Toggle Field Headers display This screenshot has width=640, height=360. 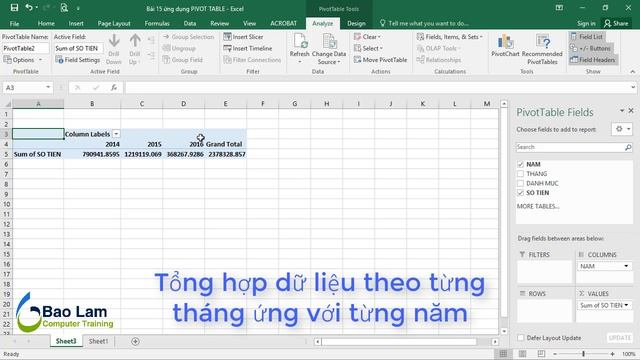tap(592, 60)
